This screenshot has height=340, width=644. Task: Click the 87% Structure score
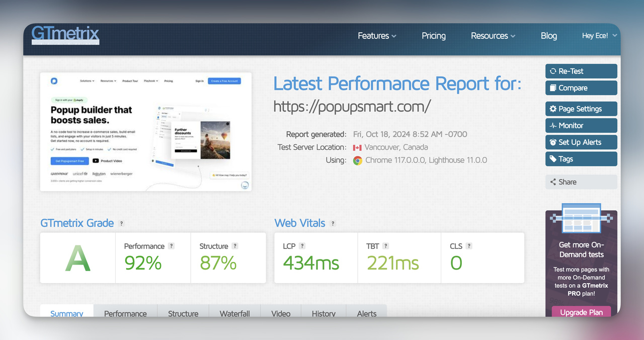click(218, 263)
